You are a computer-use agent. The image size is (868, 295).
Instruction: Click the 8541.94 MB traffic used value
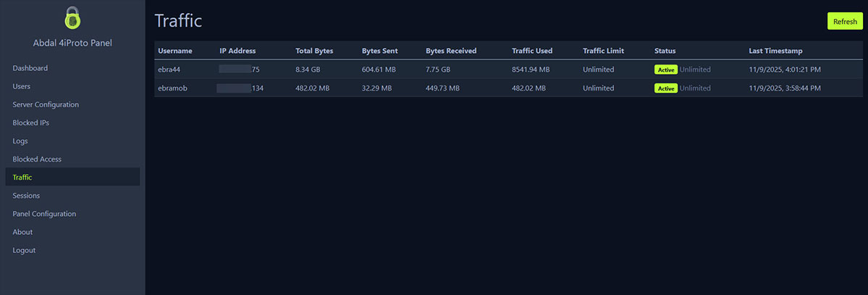click(x=531, y=70)
